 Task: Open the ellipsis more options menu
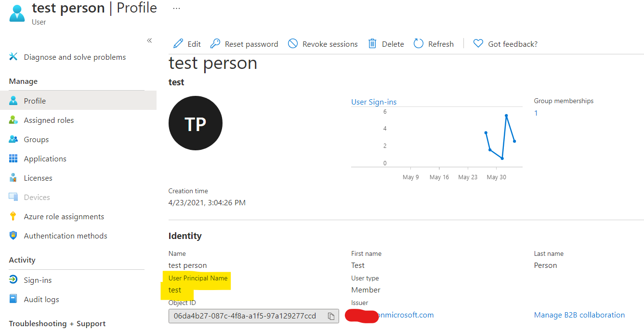click(176, 8)
